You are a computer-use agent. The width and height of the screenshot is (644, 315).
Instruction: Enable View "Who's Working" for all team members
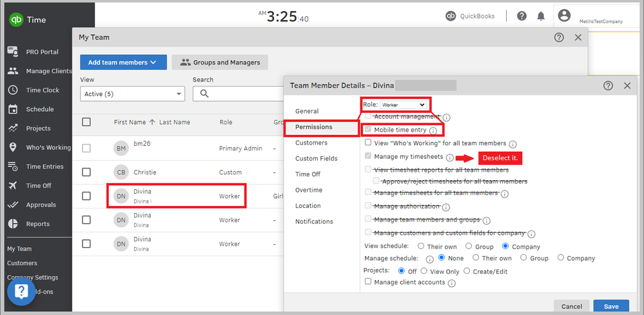pyautogui.click(x=368, y=143)
